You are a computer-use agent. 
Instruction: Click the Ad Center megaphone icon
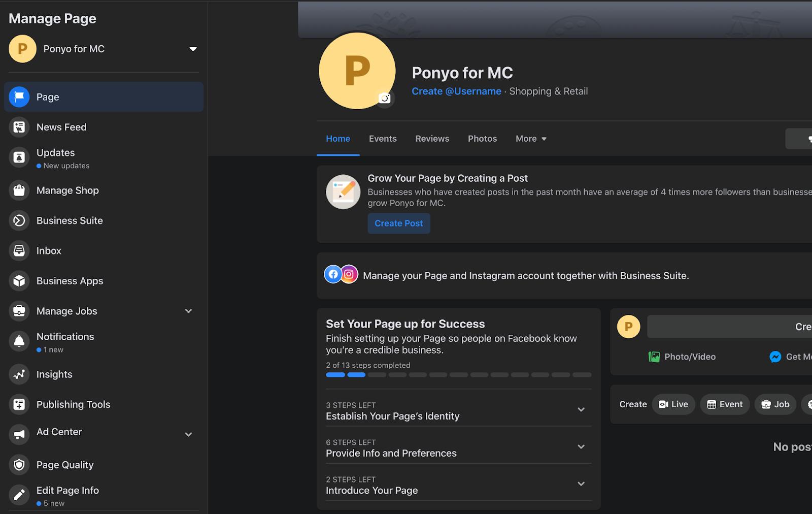19,434
